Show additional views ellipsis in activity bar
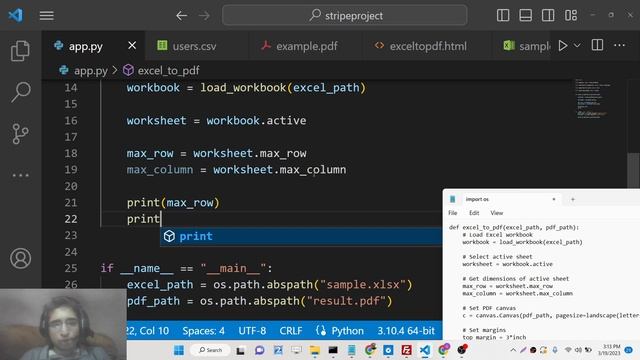Image resolution: width=640 pixels, height=360 pixels. (20, 175)
